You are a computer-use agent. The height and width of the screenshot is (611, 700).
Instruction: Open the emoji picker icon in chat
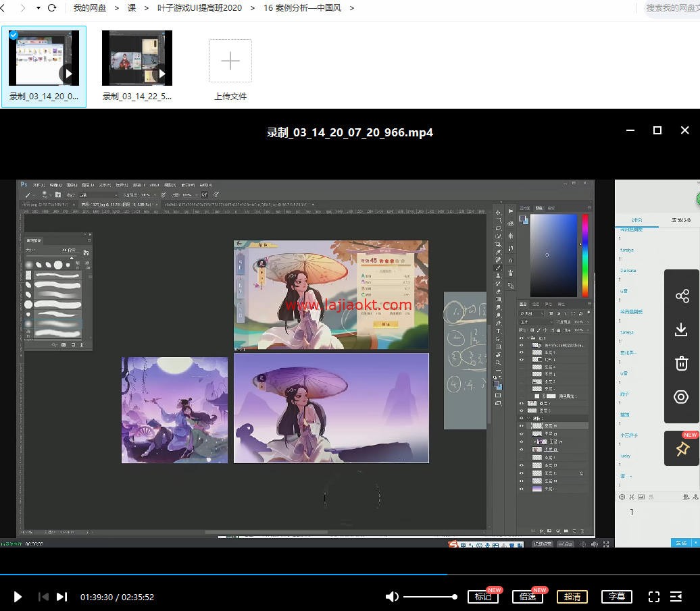click(x=622, y=496)
